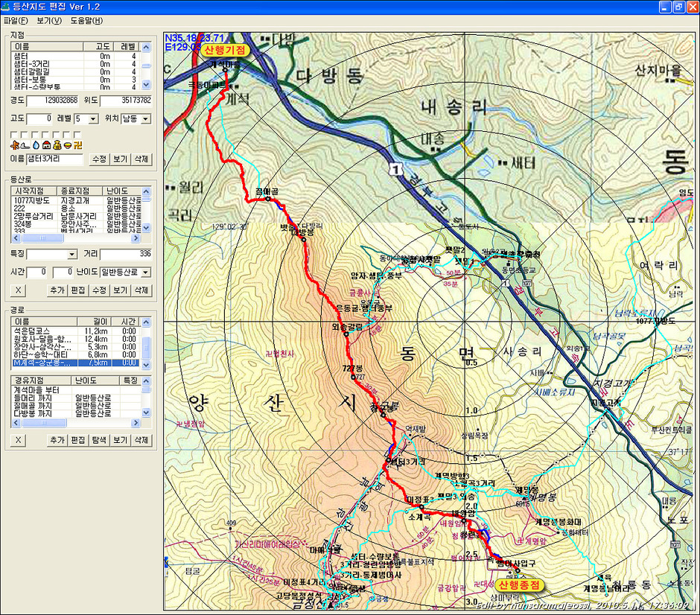Click 삭제 button in the 경로 section
Image resolution: width=700 pixels, height=615 pixels.
(141, 440)
